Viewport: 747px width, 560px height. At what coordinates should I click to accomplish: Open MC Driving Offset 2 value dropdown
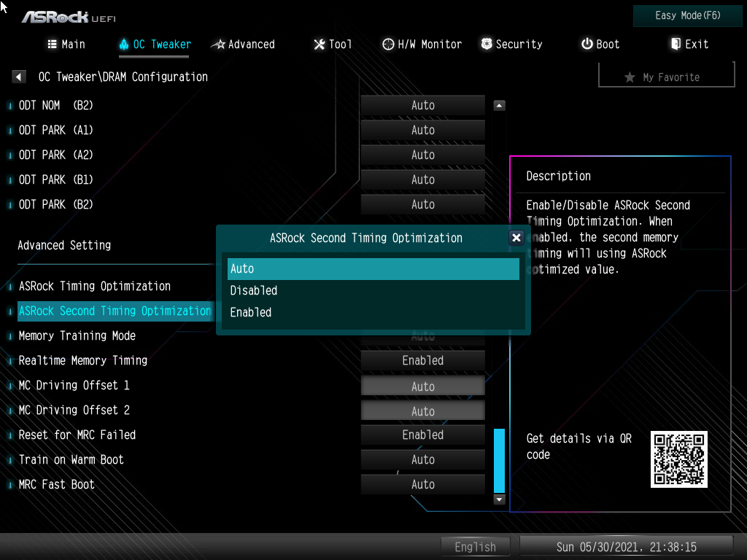point(422,411)
